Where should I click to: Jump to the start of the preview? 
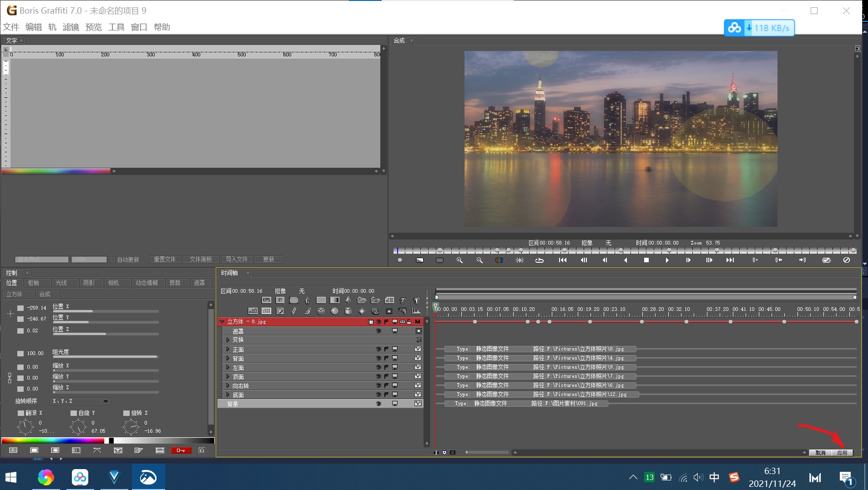coord(563,260)
